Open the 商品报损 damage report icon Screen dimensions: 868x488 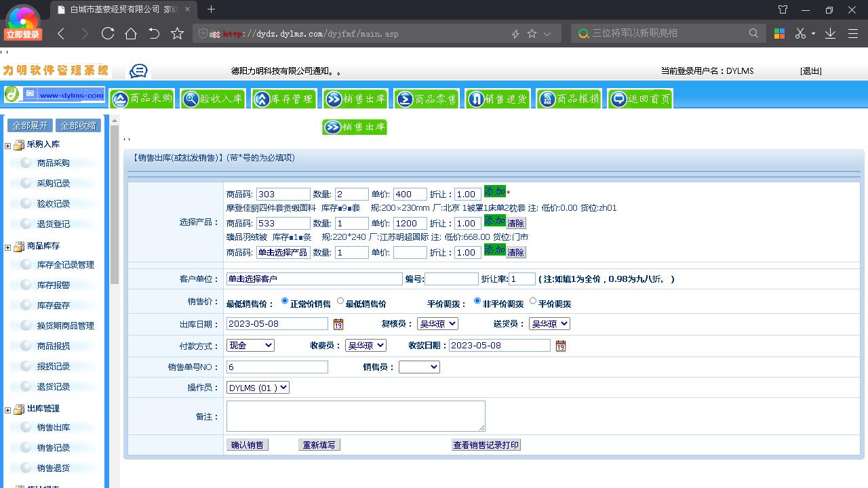568,98
